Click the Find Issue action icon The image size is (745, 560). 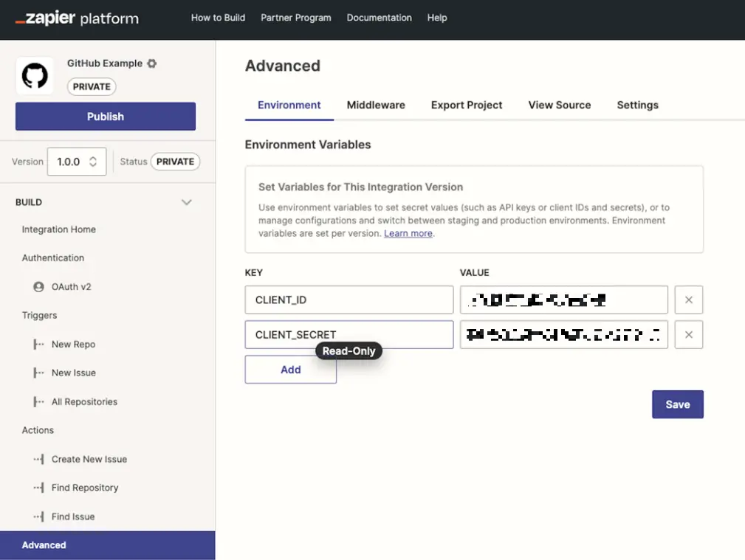(38, 516)
